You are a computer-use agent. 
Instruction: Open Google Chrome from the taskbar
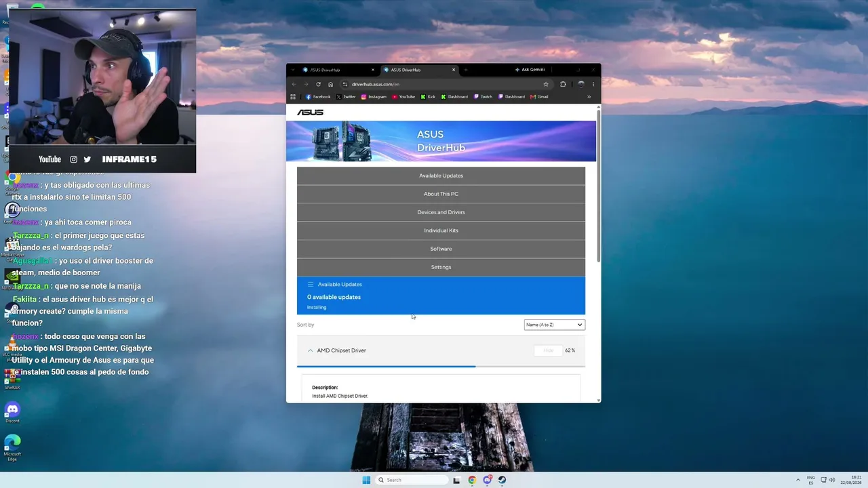tap(472, 480)
